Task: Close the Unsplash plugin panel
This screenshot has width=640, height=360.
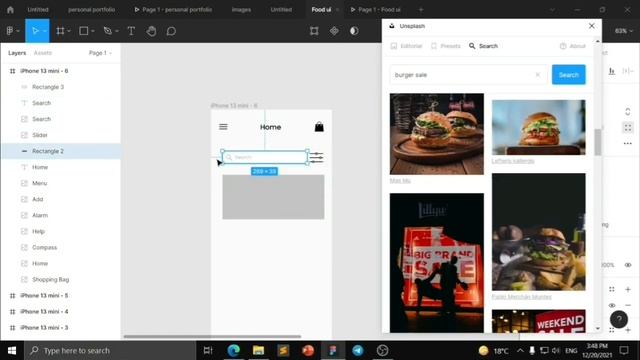Action: point(591,26)
